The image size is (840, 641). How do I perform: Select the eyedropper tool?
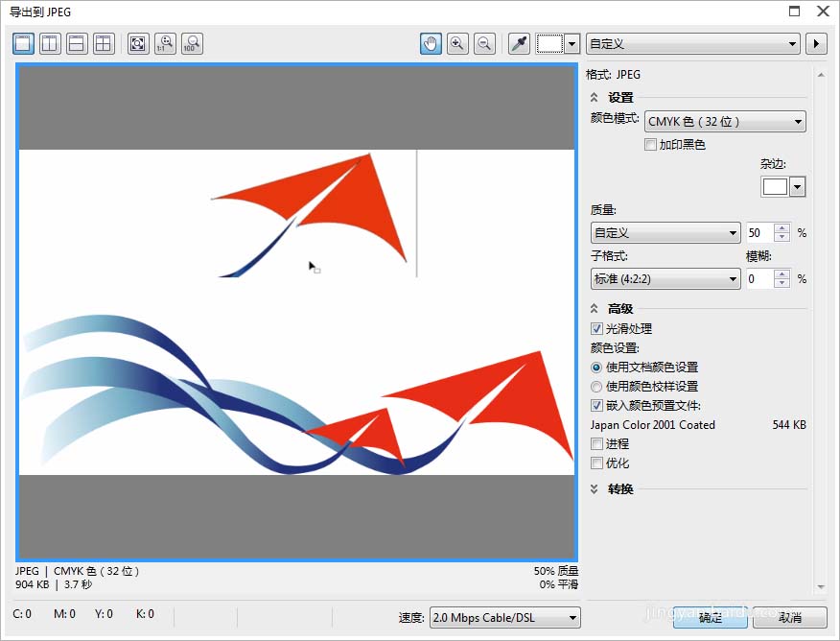pos(519,43)
